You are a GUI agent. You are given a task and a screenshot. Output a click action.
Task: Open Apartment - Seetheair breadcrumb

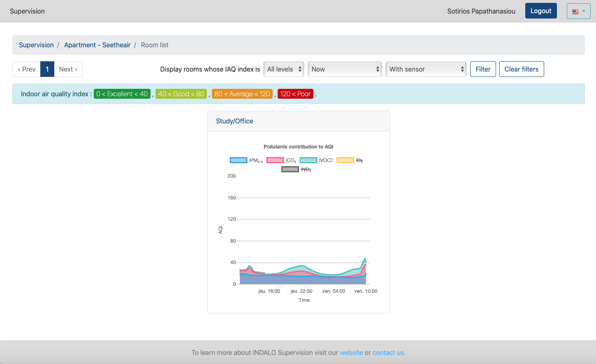point(97,45)
